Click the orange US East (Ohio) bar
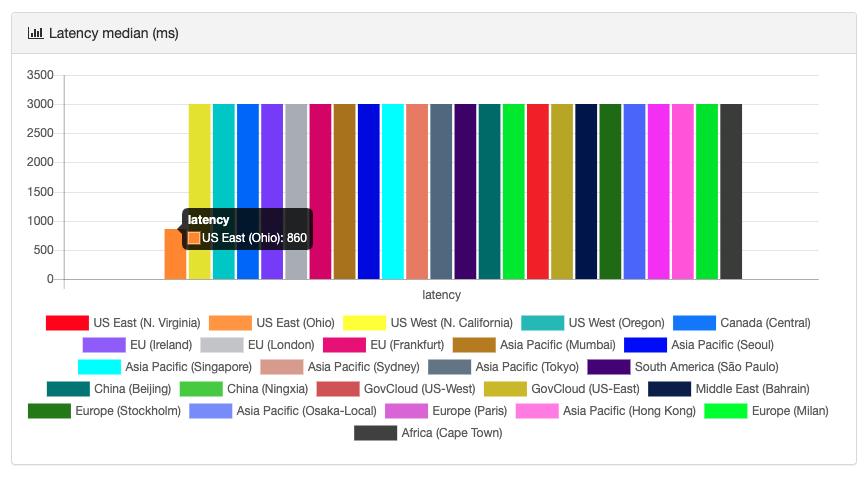This screenshot has height=478, width=868. (x=175, y=255)
